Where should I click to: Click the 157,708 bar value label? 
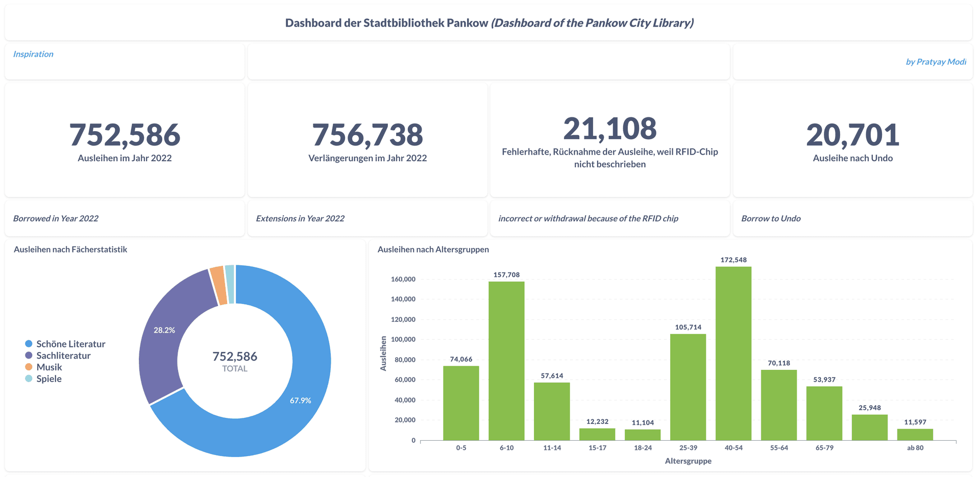coord(506,274)
